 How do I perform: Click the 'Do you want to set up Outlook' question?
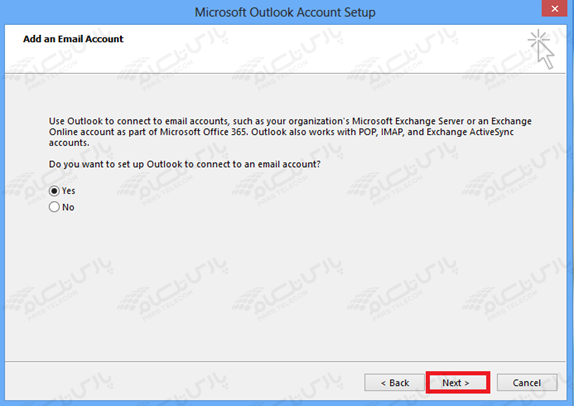click(x=184, y=164)
